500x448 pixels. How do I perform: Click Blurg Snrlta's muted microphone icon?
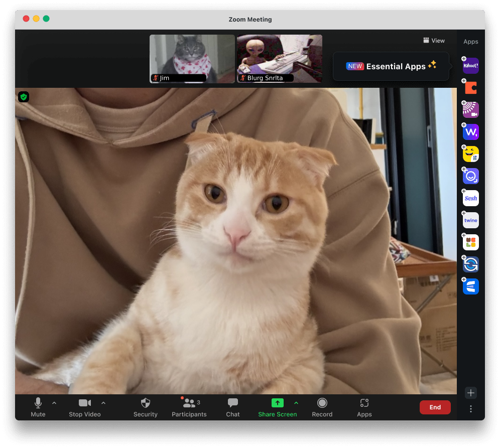pos(243,78)
